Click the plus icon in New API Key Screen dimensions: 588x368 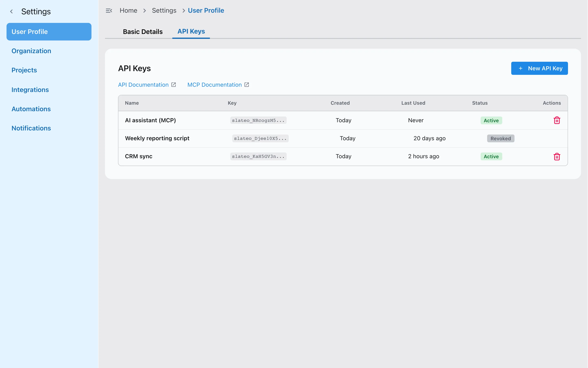point(520,68)
